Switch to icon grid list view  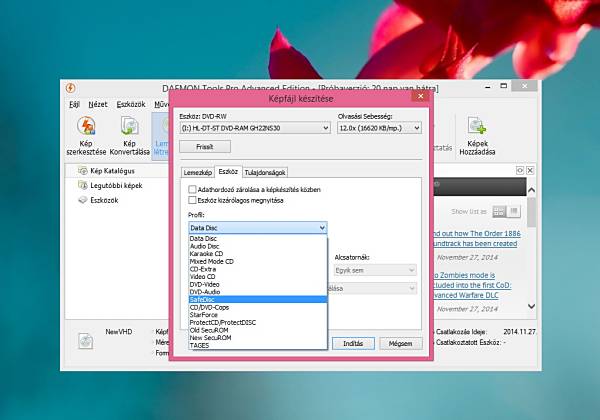(x=499, y=212)
